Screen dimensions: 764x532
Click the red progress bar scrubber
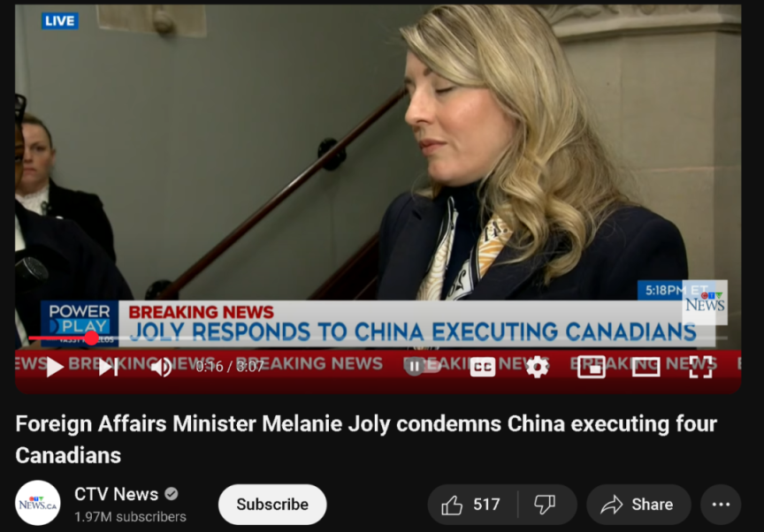tap(91, 338)
